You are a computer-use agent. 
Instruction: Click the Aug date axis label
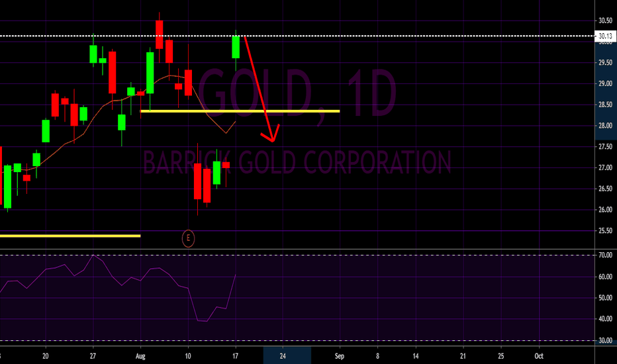click(140, 356)
